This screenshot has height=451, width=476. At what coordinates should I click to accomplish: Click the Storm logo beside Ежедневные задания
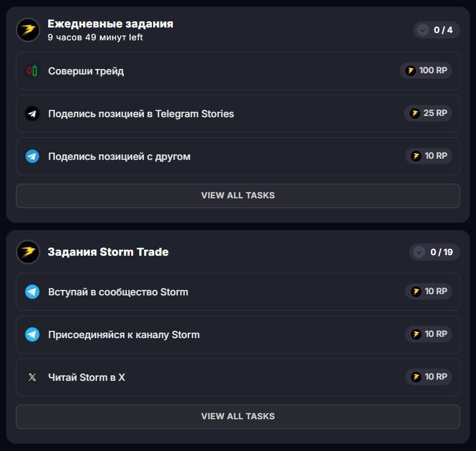pos(28,30)
